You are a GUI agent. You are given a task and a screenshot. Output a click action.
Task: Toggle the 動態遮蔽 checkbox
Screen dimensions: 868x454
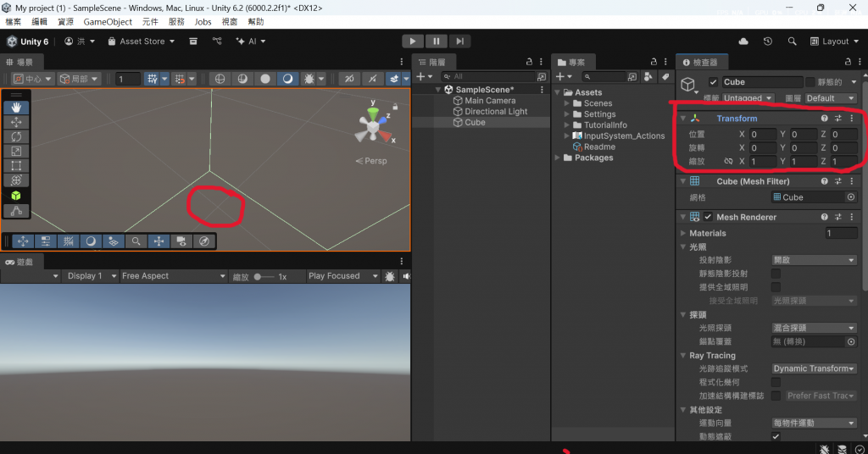pos(776,436)
